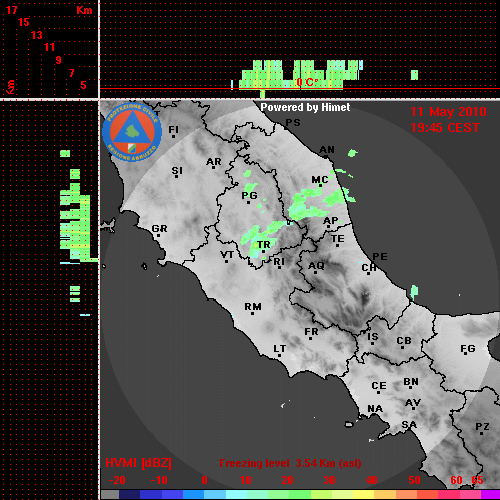Image resolution: width=500 pixels, height=500 pixels.
Task: Pick the yellow swatch on color scale
Action: pyautogui.click(x=363, y=495)
